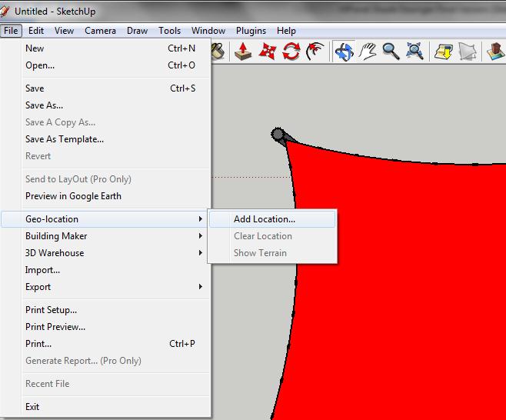
Task: Open the Plugins menu
Action: click(251, 31)
